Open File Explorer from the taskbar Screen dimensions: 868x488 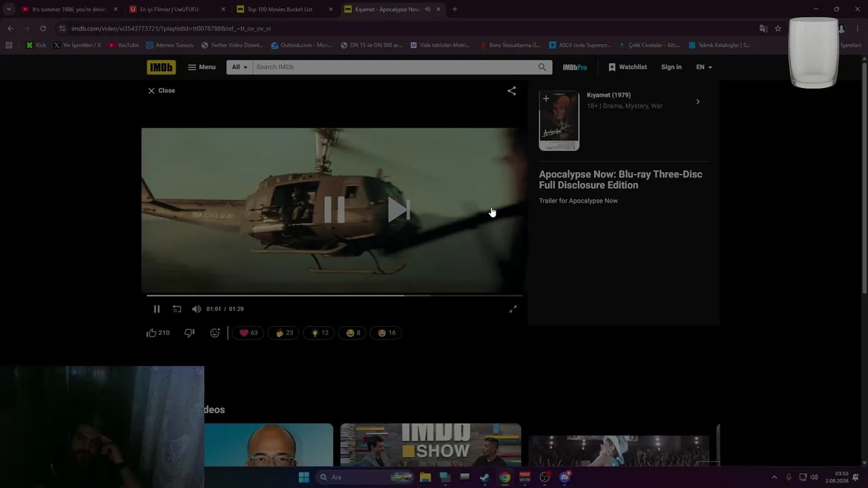(425, 477)
